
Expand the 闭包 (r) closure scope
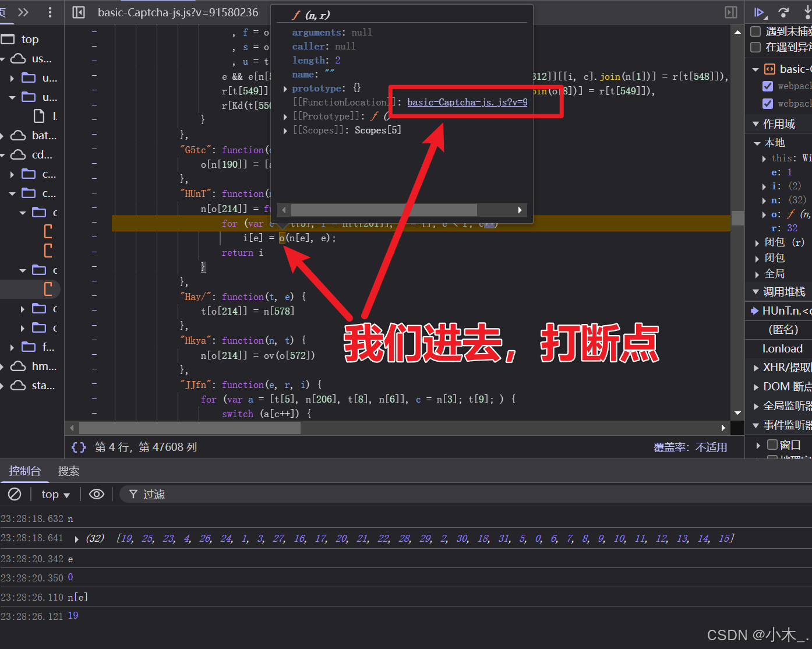click(757, 242)
